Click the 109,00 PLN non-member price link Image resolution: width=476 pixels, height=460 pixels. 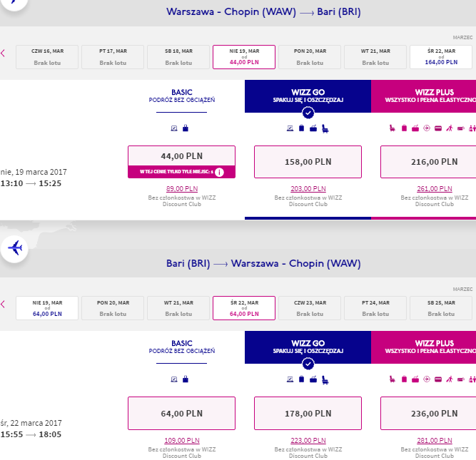coord(182,440)
